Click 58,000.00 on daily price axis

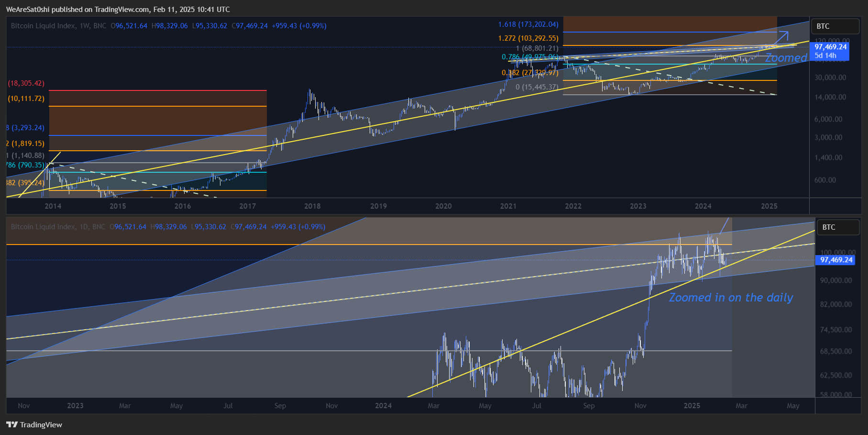[836, 394]
